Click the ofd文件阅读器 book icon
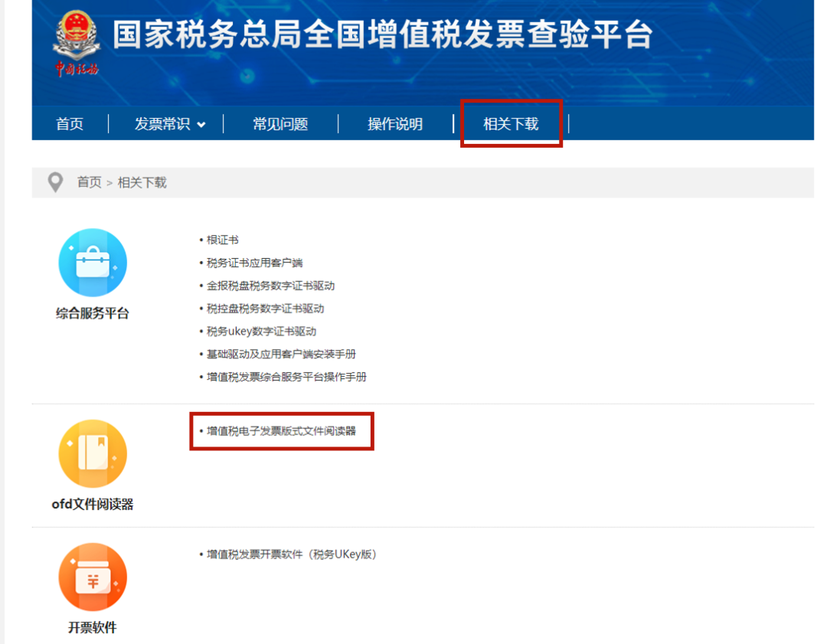The image size is (827, 644). 93,453
